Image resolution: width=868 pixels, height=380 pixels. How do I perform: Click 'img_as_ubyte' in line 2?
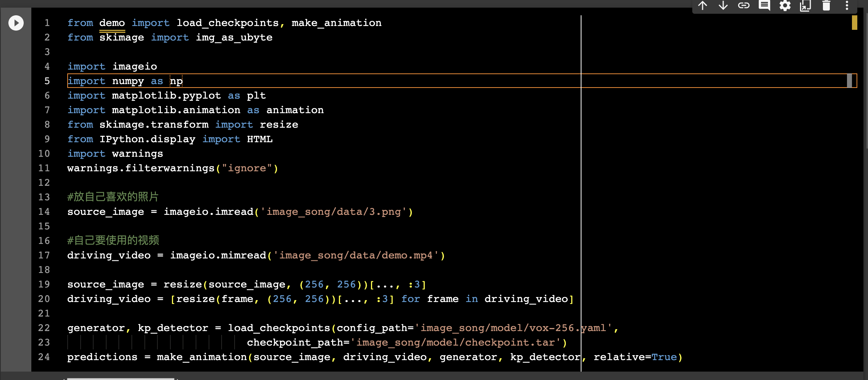pyautogui.click(x=234, y=37)
